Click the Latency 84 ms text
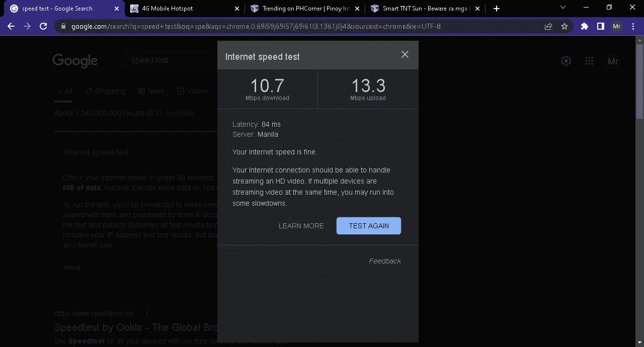 [x=257, y=124]
